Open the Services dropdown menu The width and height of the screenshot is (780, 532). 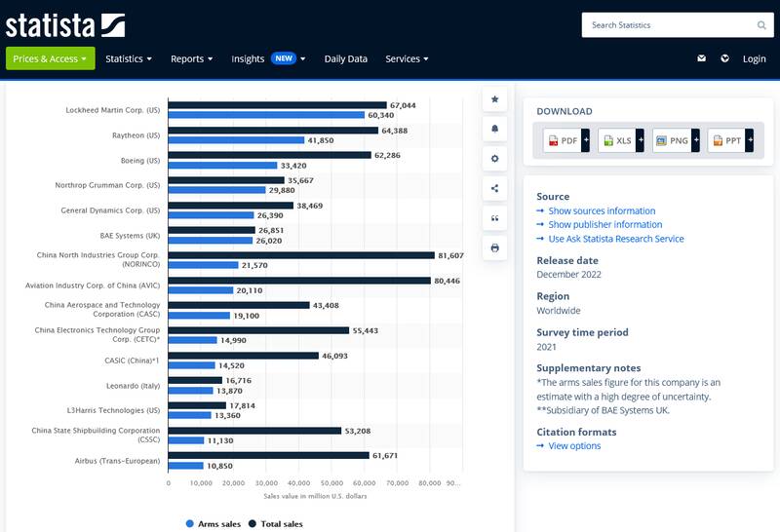click(407, 58)
